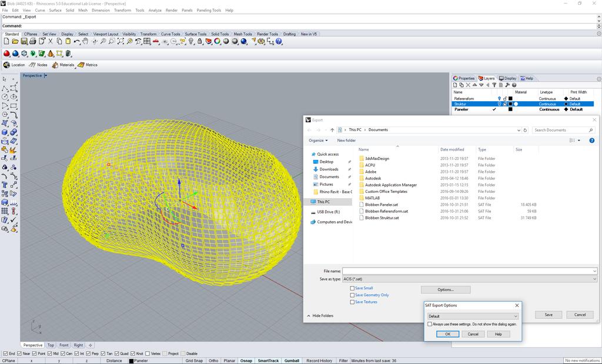Check 'Always use these settings' checkbox
This screenshot has width=602, height=364.
click(x=430, y=324)
